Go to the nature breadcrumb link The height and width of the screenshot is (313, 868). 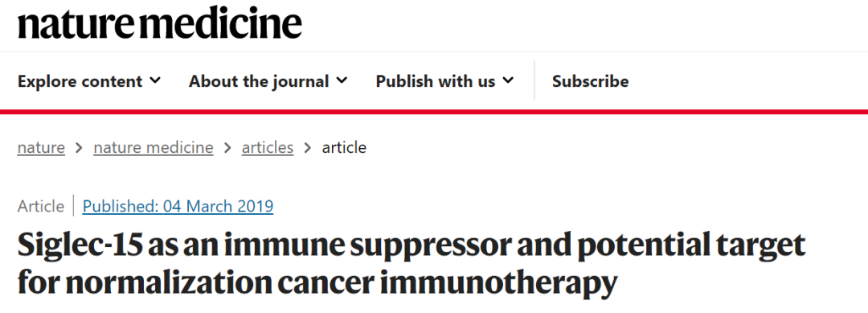pos(41,147)
